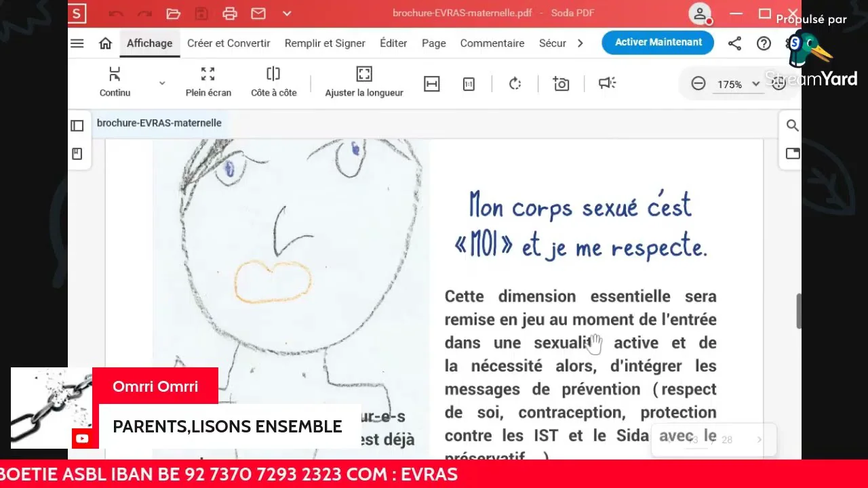Image resolution: width=868 pixels, height=488 pixels.
Task: Send PDF by email envelope icon
Action: point(258,14)
